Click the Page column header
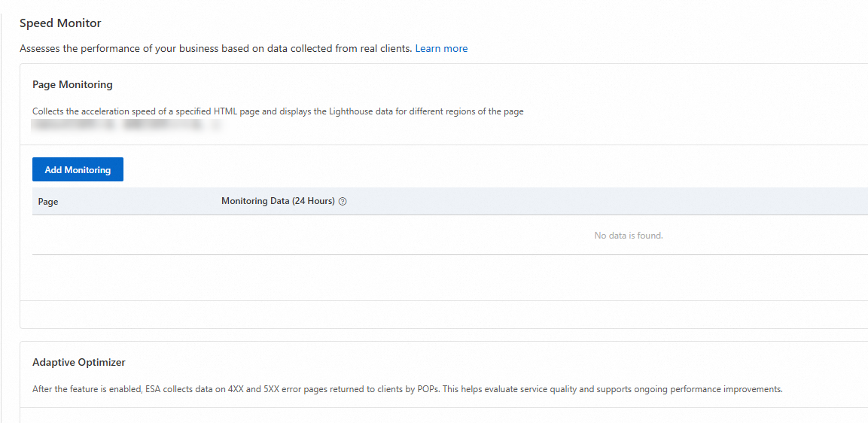Image resolution: width=868 pixels, height=423 pixels. click(48, 202)
